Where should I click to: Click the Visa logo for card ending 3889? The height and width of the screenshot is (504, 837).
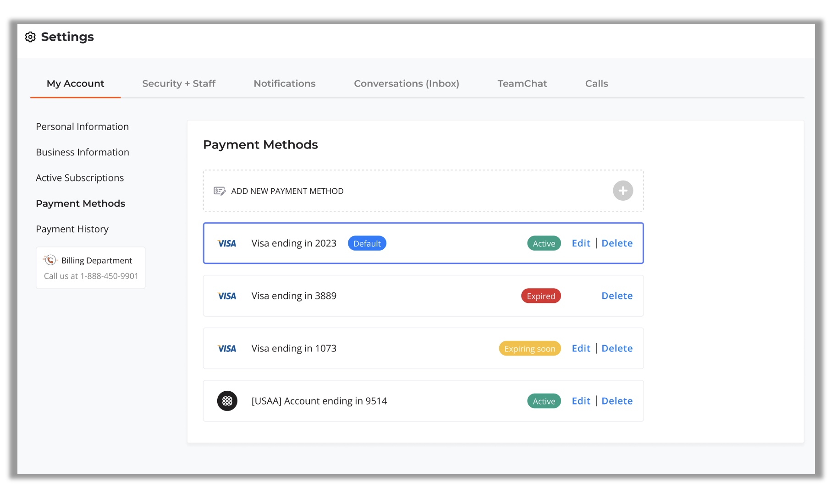[227, 296]
